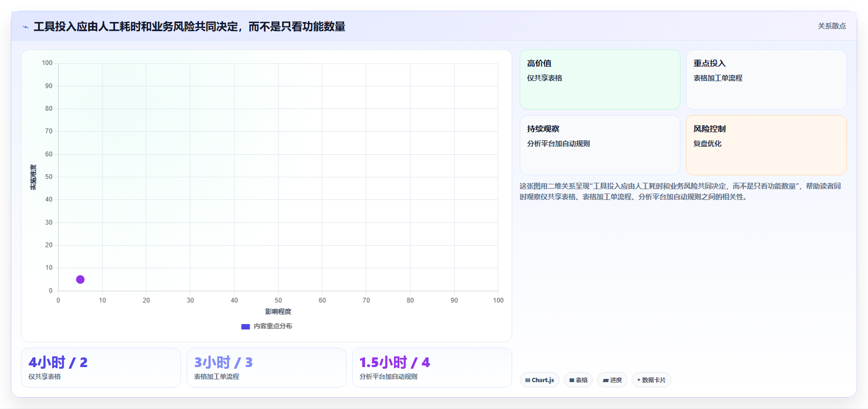Click the description paragraph starting 这张图用二维关系

pos(680,191)
